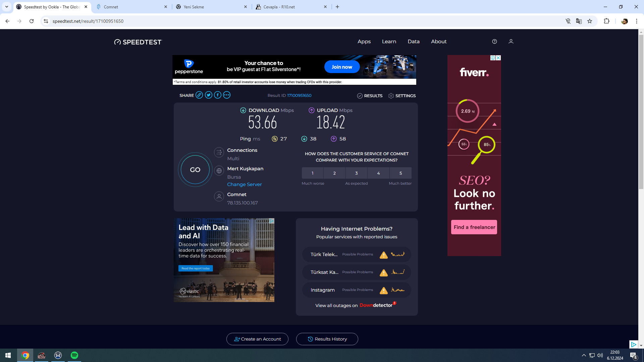Click the Change Server link
644x362 pixels.
coord(244,184)
